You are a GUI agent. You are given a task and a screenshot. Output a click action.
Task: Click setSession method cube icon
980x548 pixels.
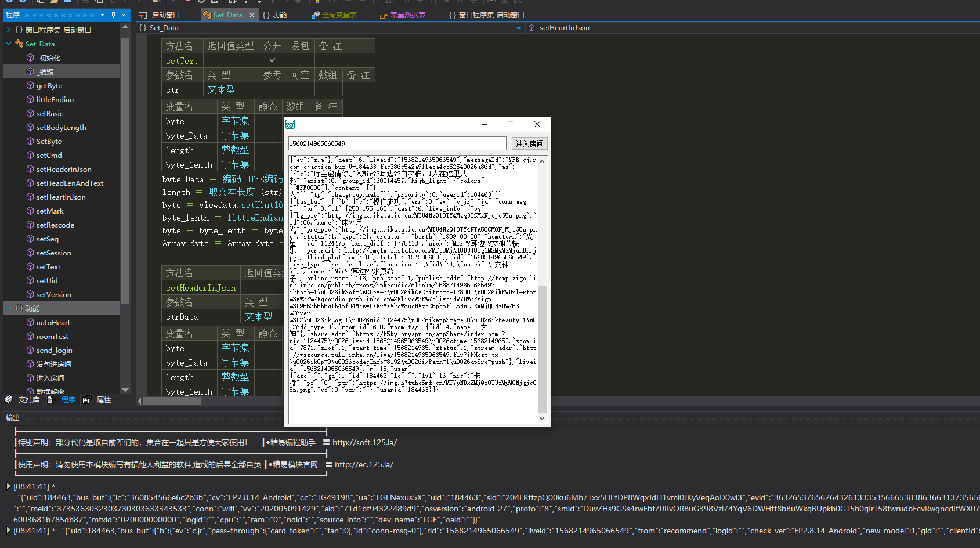point(30,253)
